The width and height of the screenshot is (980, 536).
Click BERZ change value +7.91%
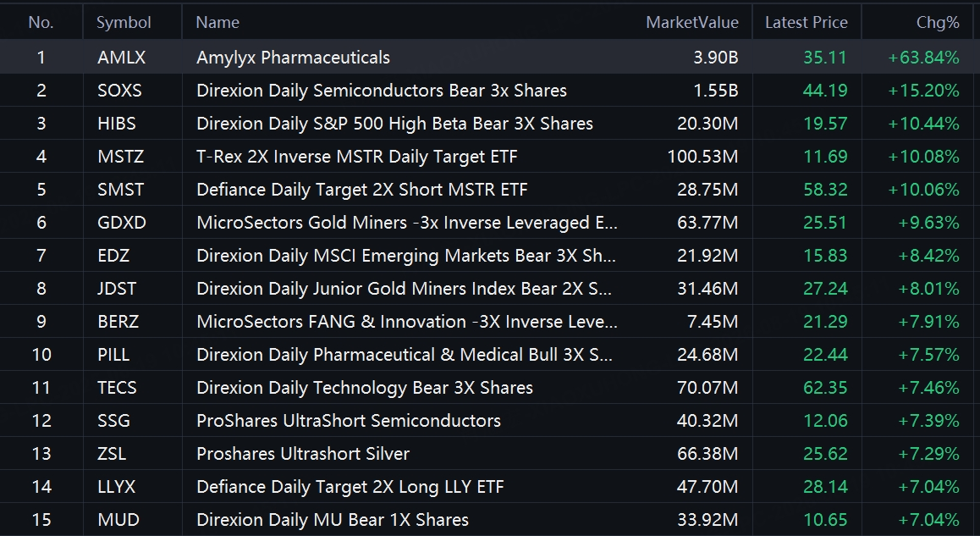(928, 322)
